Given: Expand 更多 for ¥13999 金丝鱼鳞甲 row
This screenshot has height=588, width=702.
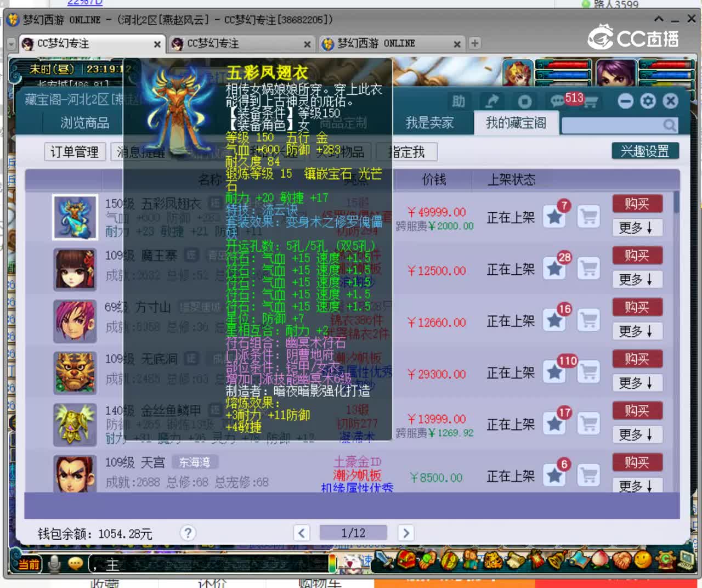Looking at the screenshot, I should click(x=637, y=434).
